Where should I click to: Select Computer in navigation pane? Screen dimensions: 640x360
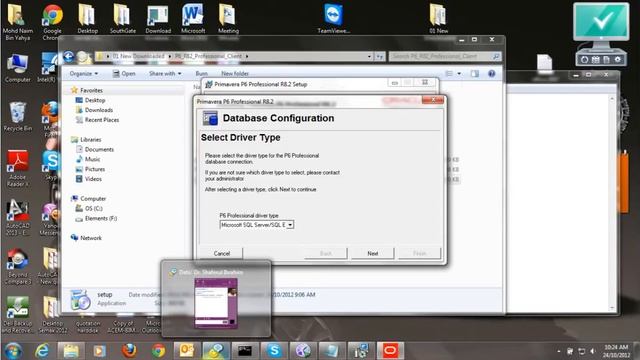(93, 198)
